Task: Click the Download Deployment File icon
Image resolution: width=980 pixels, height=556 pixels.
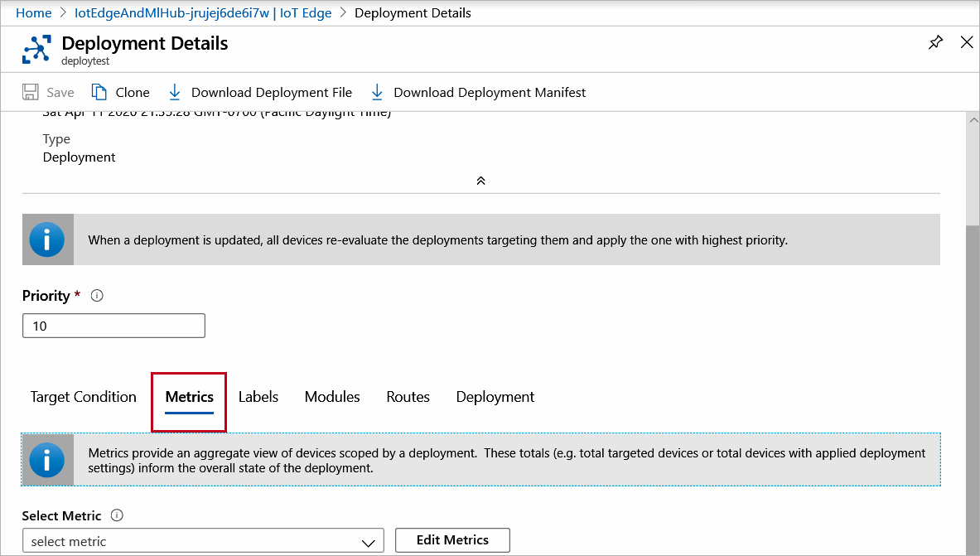Action: [174, 92]
